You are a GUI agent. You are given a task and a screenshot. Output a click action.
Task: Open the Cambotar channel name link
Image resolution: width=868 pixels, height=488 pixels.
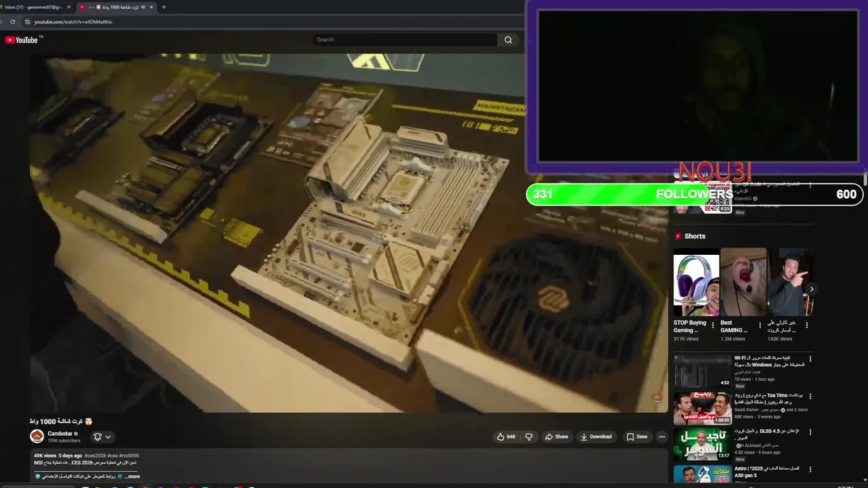click(x=60, y=434)
